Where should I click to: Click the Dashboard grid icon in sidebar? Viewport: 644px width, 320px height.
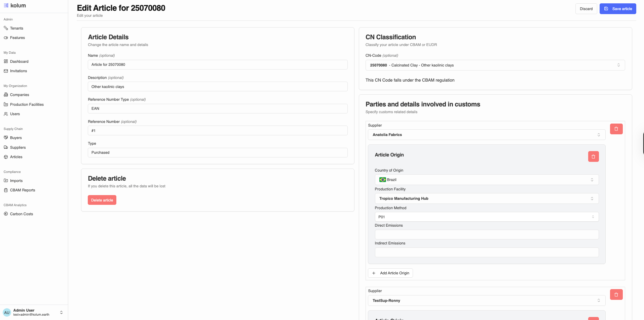tap(6, 61)
